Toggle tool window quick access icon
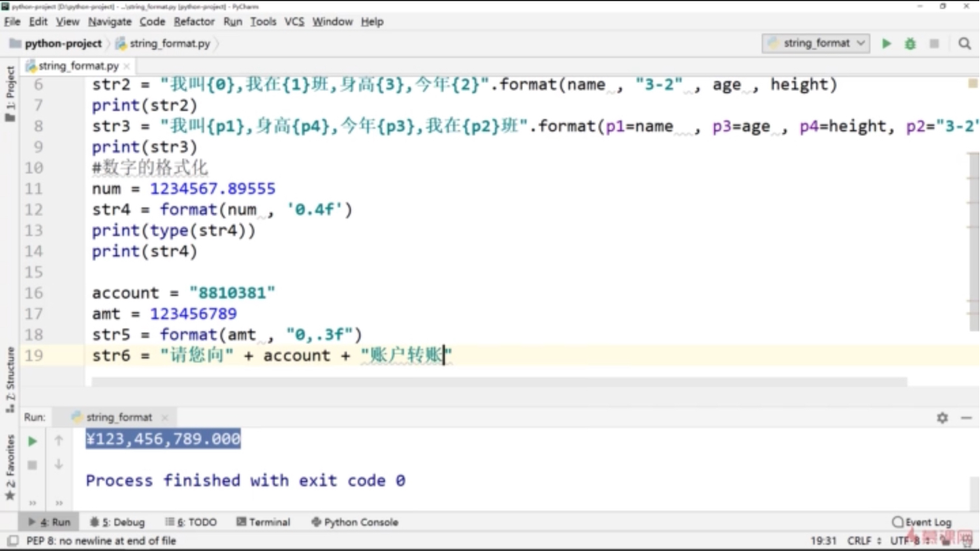Screen dimensions: 980x551 pos(12,541)
